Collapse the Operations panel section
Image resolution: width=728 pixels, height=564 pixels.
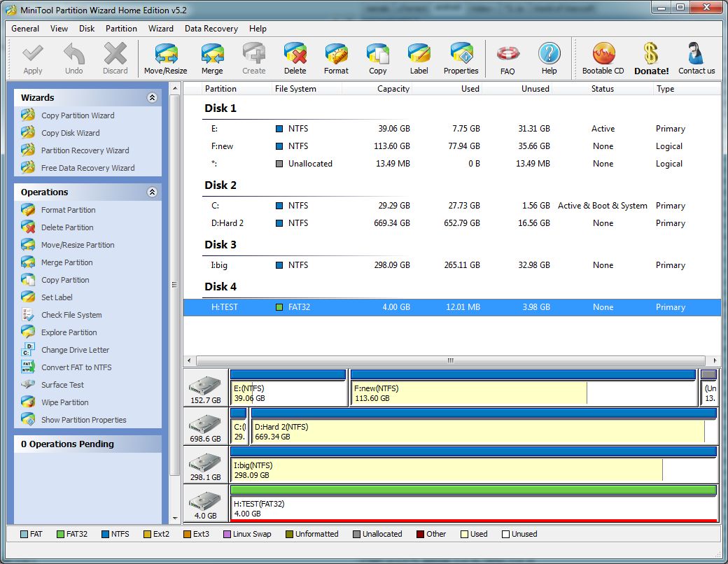click(x=152, y=192)
